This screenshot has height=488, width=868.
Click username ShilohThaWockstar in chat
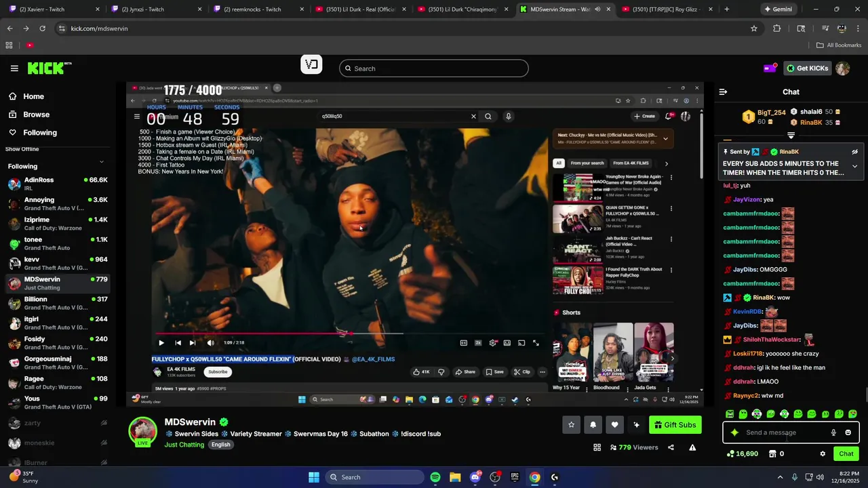tap(771, 340)
